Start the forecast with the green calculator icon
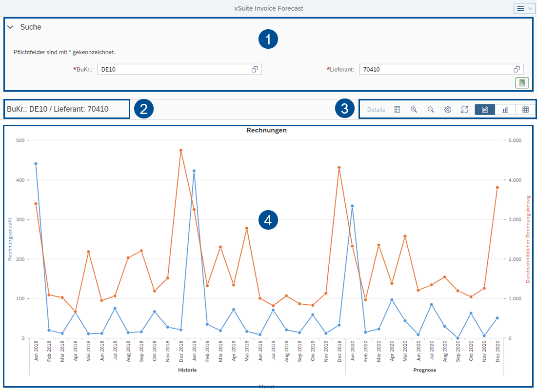The height and width of the screenshot is (392, 537). 521,82
